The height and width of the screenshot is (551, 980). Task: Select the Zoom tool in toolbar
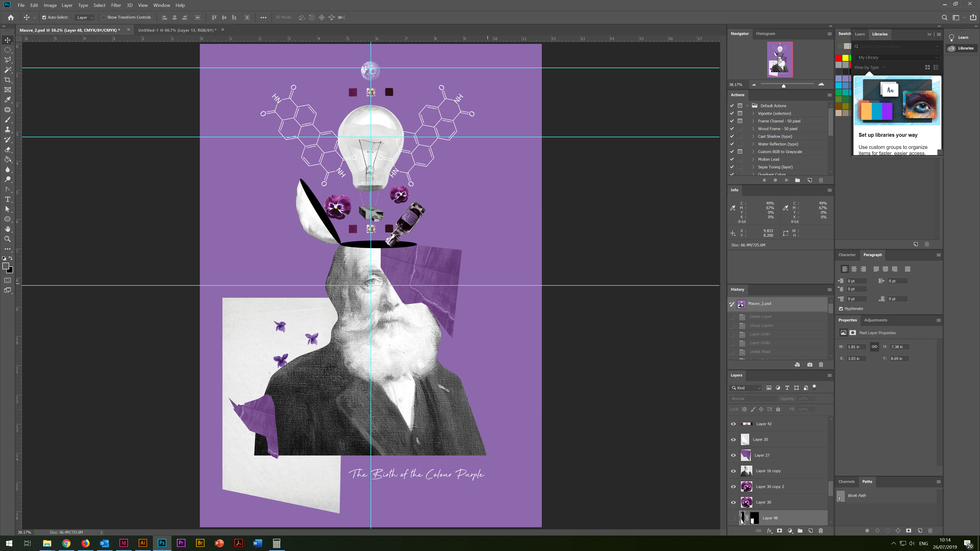click(8, 239)
